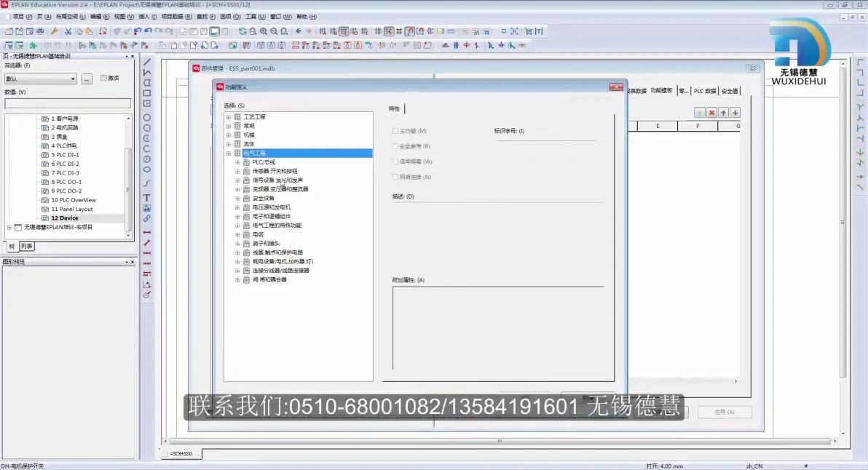
Task: Expand the 机械 tree node
Action: pos(229,135)
